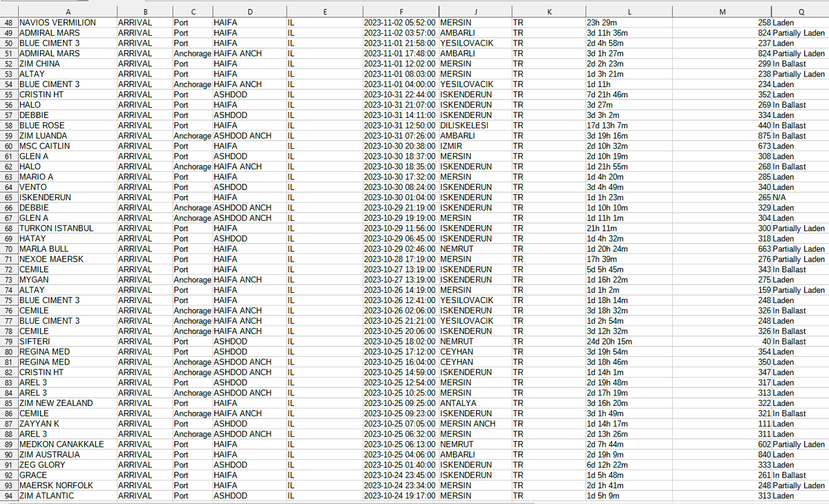Click the NEXOE MAERSK cell
Screen dimensions: 829x504
click(x=67, y=259)
